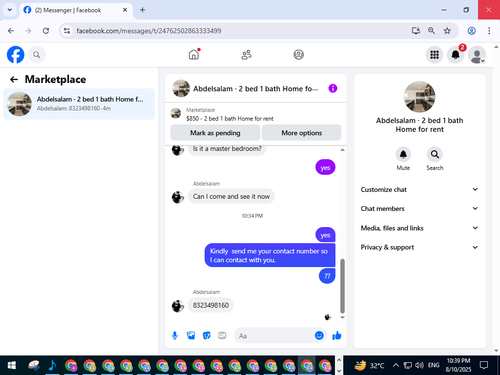Image resolution: width=500 pixels, height=375 pixels.
Task: Open the $850 2 bed 1 bath listing link
Action: tap(230, 119)
